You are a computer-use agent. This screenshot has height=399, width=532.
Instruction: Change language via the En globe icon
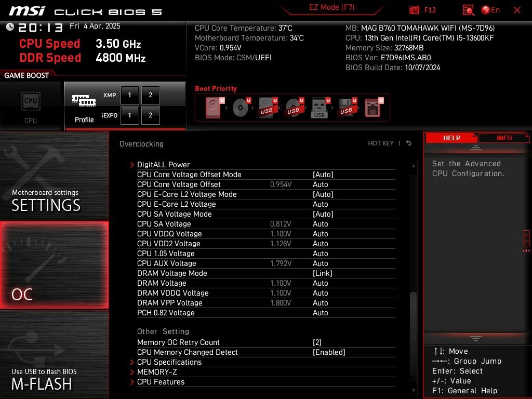[x=490, y=10]
